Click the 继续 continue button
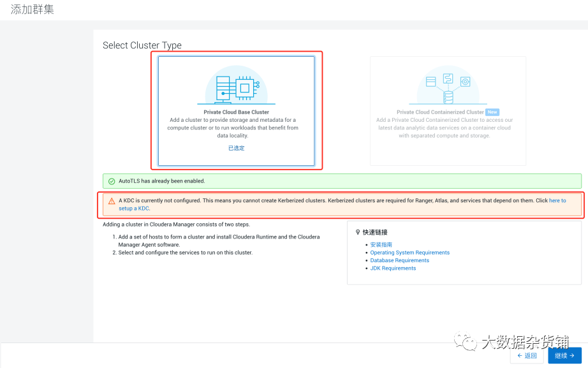This screenshot has height=368, width=588. pos(565,356)
